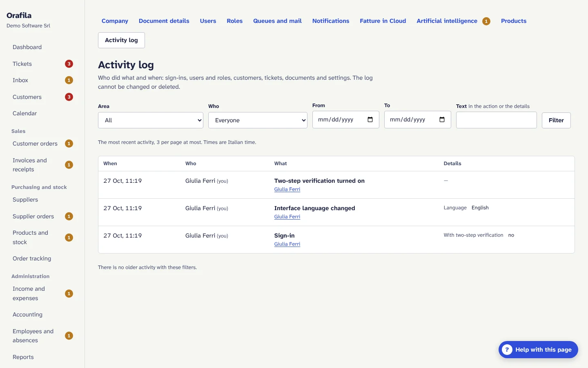588x368 pixels.
Task: Click the Artificial intelligence tab badge
Action: [486, 21]
